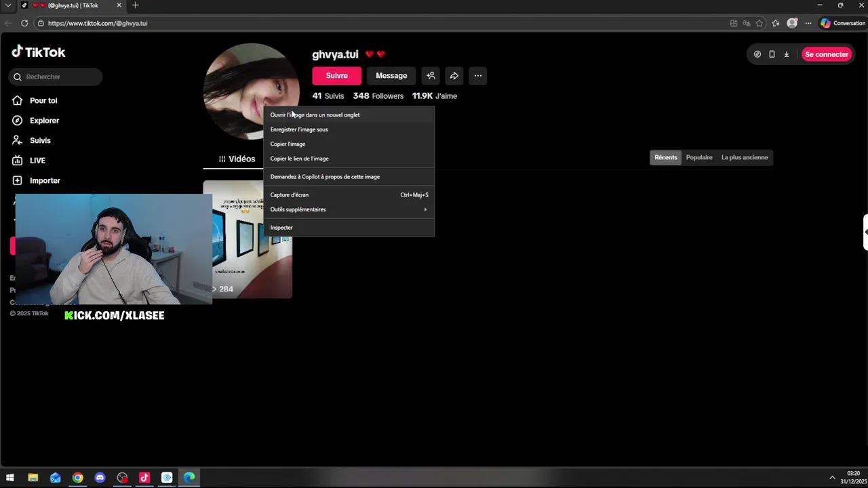The height and width of the screenshot is (488, 868).
Task: Open the Copilot Conversation button
Action: click(x=843, y=23)
